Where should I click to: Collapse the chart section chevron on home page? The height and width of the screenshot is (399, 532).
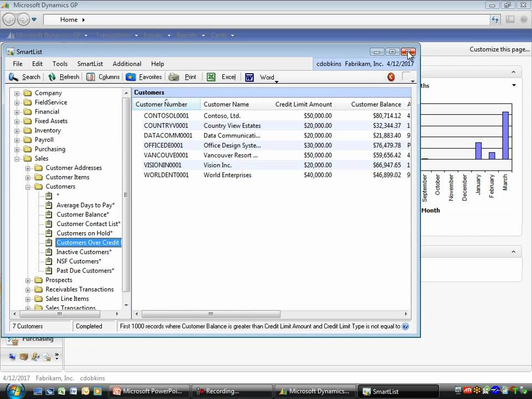point(513,72)
